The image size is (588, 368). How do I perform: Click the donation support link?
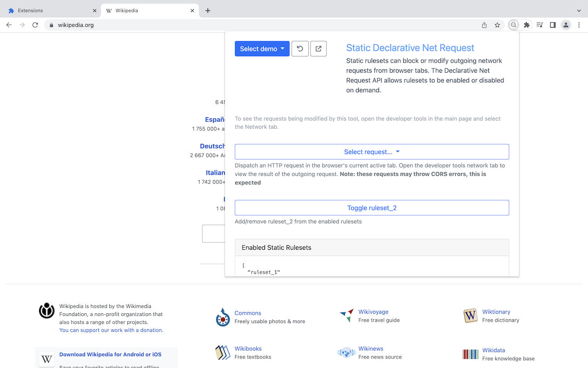pos(111,330)
